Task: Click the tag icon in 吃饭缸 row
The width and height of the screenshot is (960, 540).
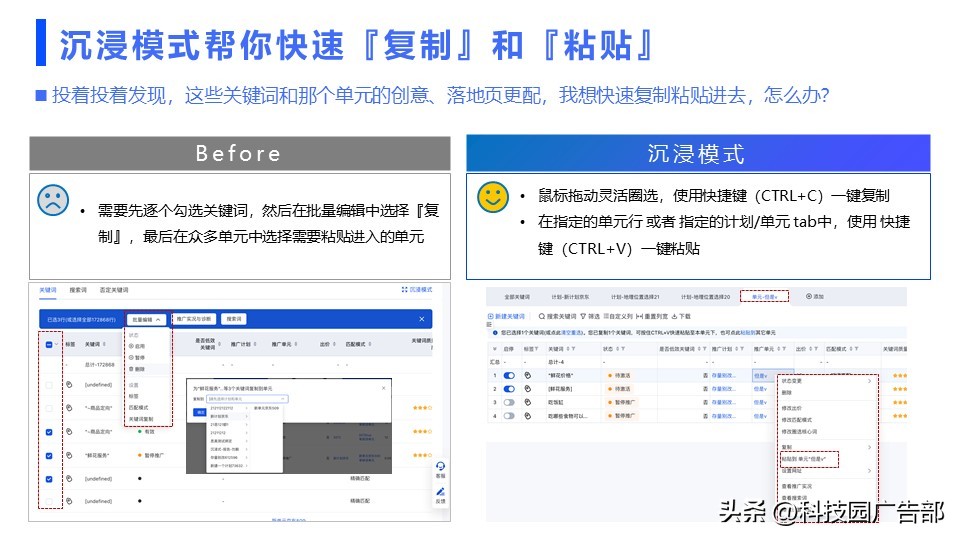Action: 527,402
